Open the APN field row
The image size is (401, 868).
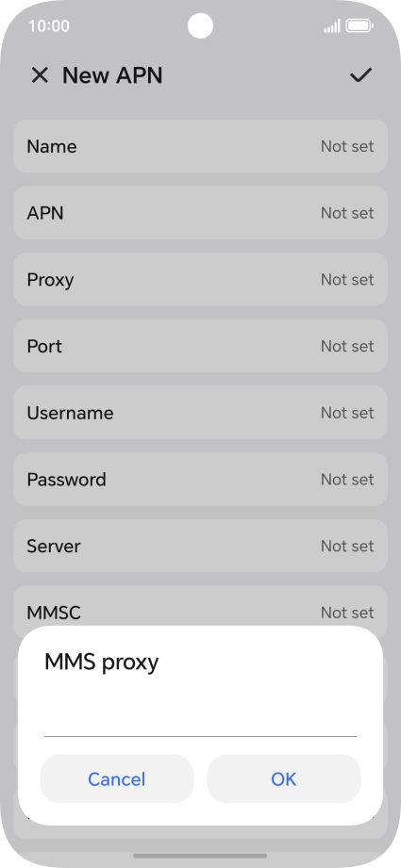(x=200, y=213)
